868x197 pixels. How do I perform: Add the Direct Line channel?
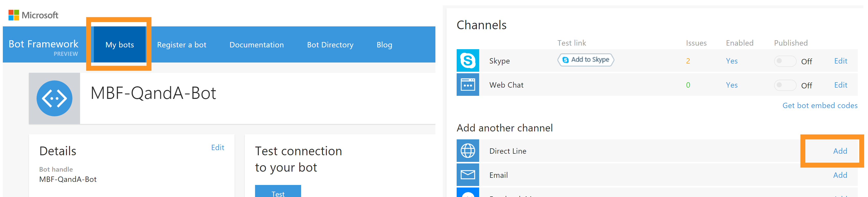pos(840,151)
